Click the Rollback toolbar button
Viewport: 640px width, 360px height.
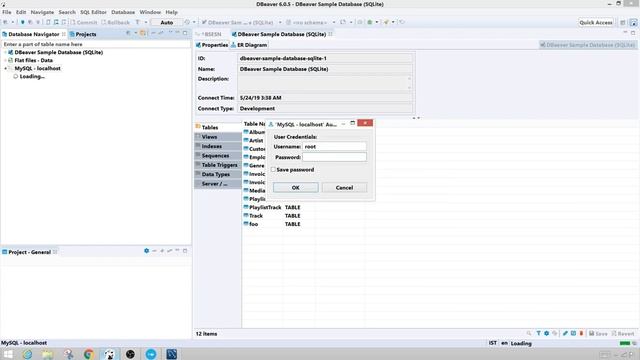coord(115,22)
